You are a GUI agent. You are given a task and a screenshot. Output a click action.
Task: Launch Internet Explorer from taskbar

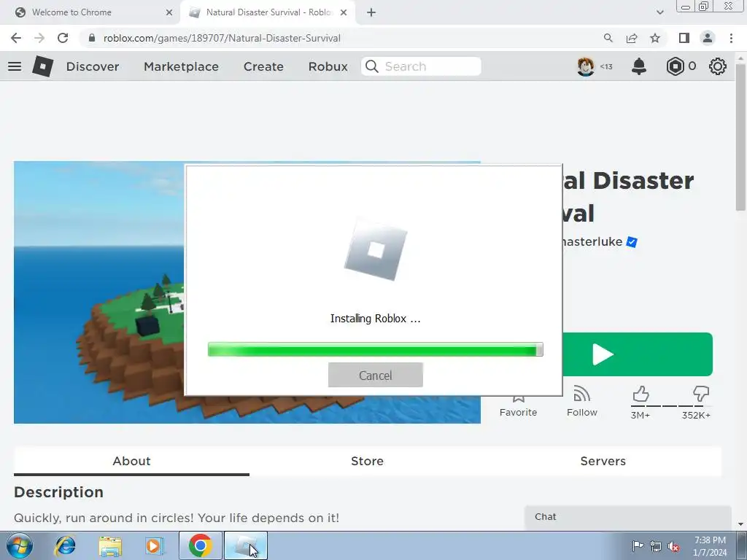pyautogui.click(x=65, y=545)
